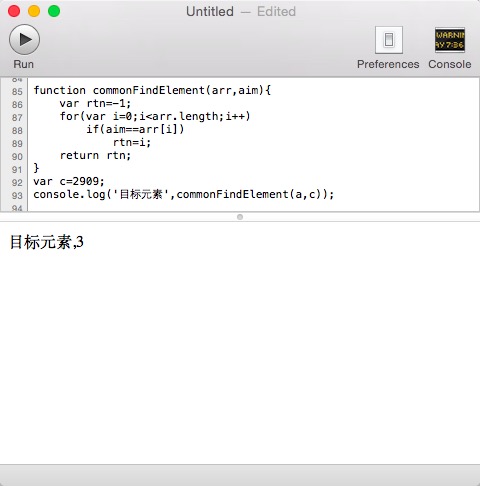This screenshot has width=480, height=486.
Task: Place cursor in function commonFindElement line
Action: point(152,90)
